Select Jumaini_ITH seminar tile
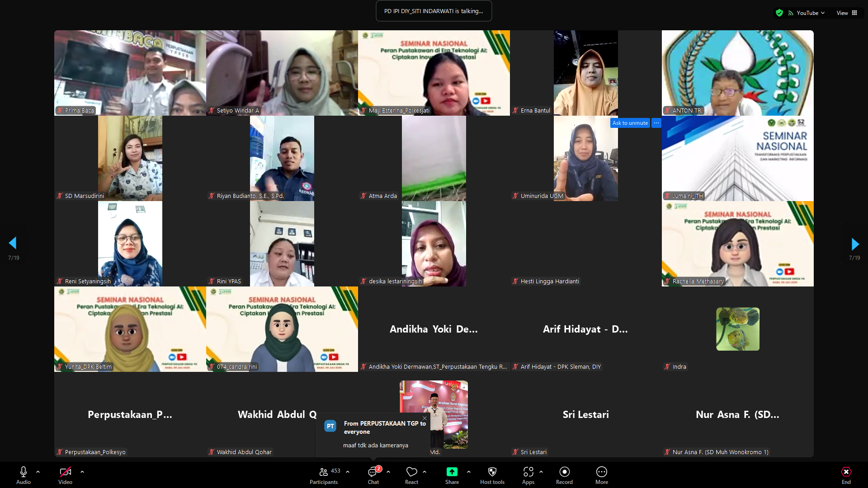 [x=738, y=158]
